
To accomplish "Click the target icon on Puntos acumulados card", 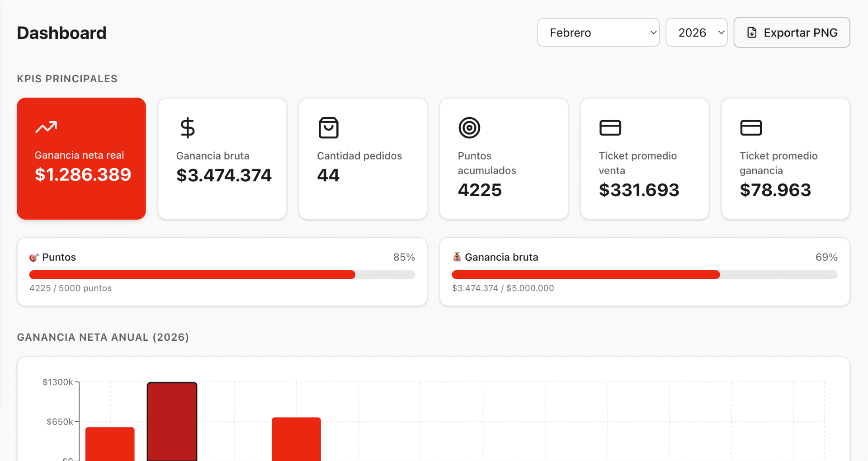I will pos(469,128).
